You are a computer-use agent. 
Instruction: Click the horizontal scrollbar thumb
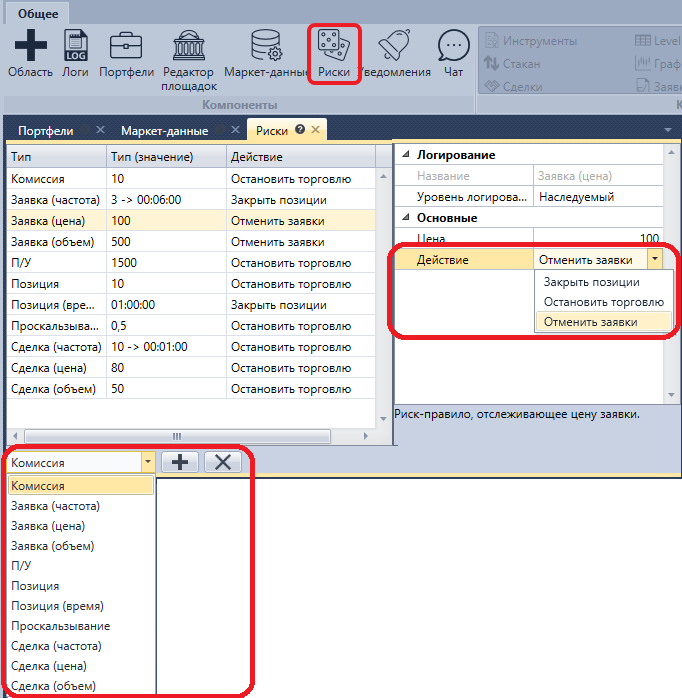click(177, 436)
